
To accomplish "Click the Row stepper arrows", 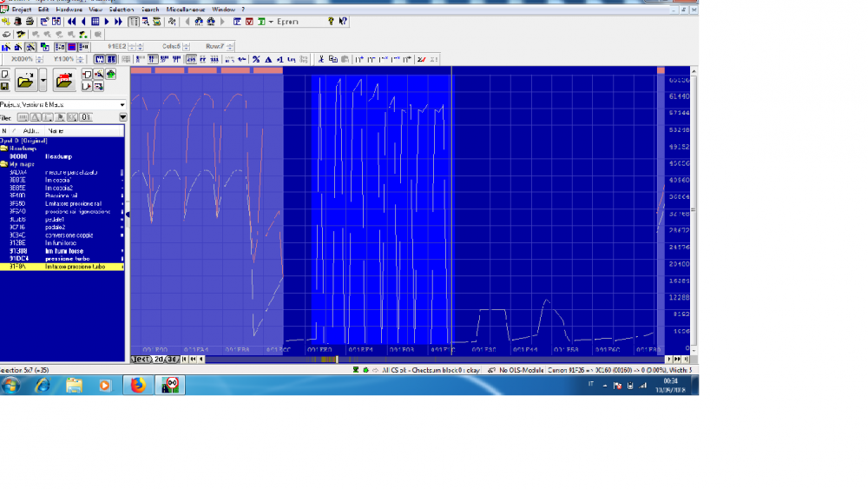I will pos(230,47).
